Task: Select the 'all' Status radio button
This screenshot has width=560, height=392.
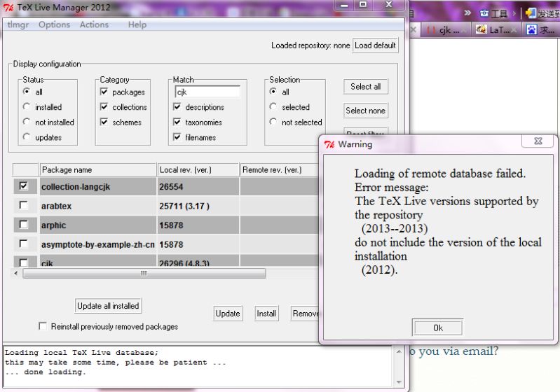Action: (27, 92)
